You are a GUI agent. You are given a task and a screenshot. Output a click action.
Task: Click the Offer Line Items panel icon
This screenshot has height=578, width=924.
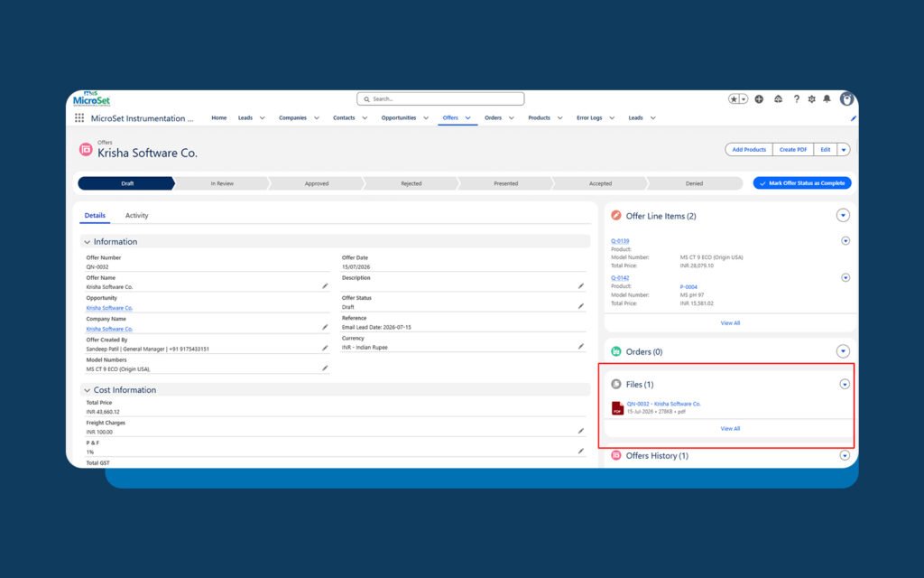(615, 215)
